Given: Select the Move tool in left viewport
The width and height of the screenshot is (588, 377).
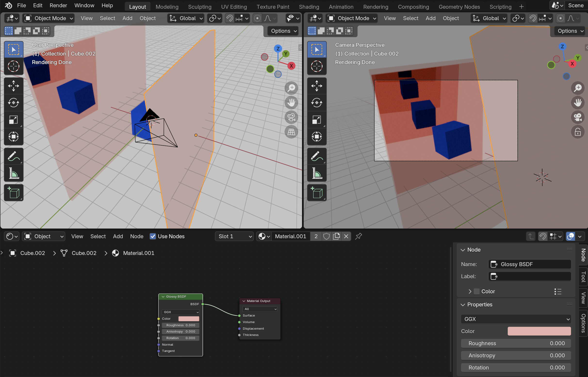Looking at the screenshot, I should coord(14,86).
